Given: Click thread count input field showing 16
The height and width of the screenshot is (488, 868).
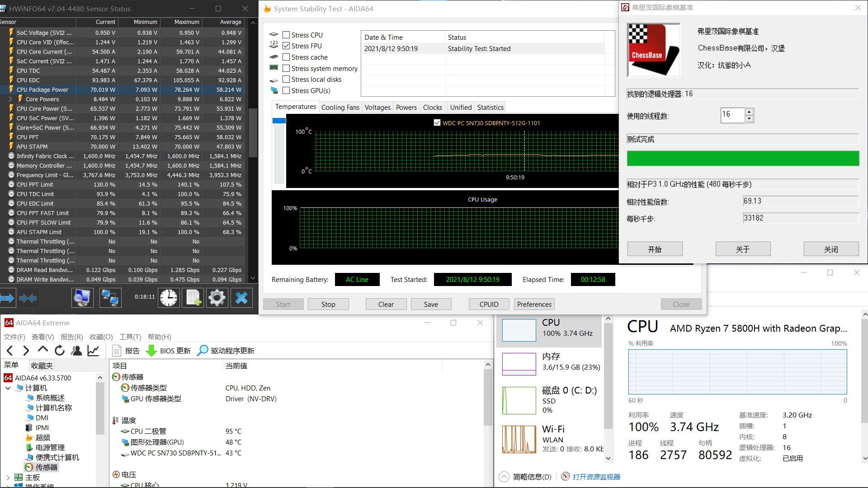Looking at the screenshot, I should pyautogui.click(x=732, y=115).
